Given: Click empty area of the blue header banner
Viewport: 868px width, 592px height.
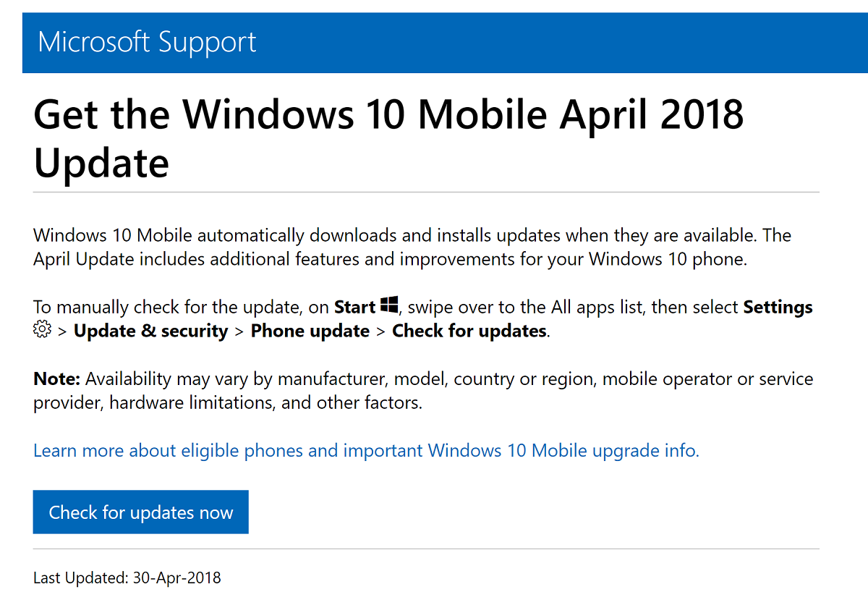Looking at the screenshot, I should [564, 42].
